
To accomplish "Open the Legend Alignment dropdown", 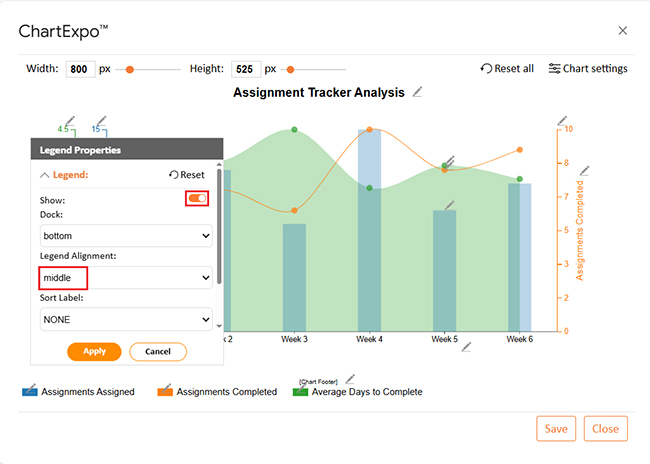I will click(x=126, y=277).
